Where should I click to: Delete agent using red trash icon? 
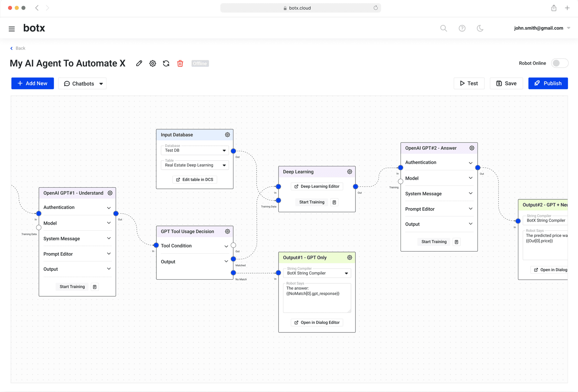180,64
